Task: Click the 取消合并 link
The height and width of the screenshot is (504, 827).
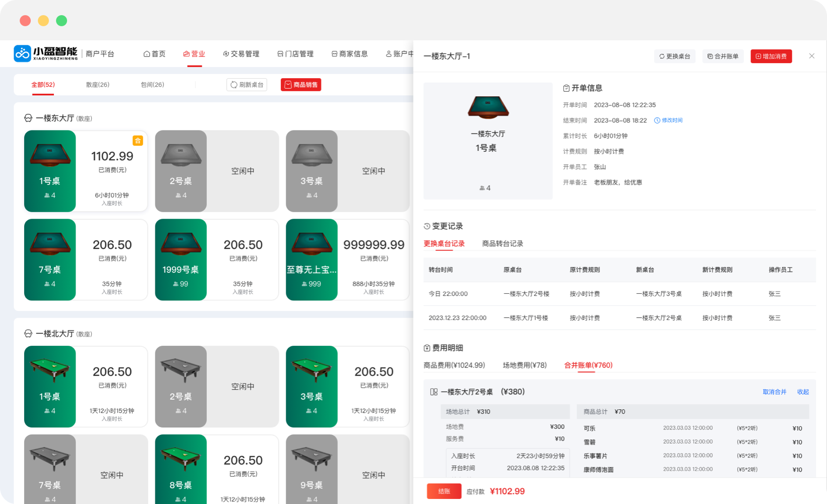Action: pos(774,392)
